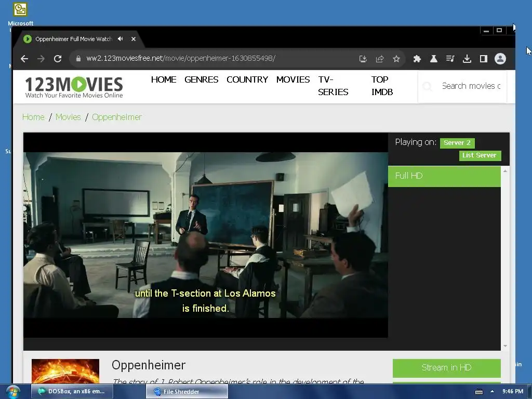
Task: Click the search magnifier icon
Action: [x=428, y=86]
